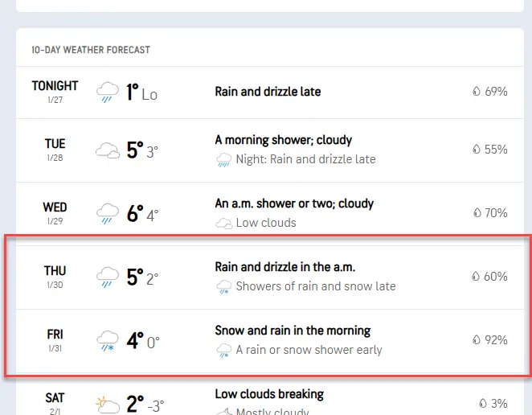Click Thursday's rain cloud icon

(108, 277)
